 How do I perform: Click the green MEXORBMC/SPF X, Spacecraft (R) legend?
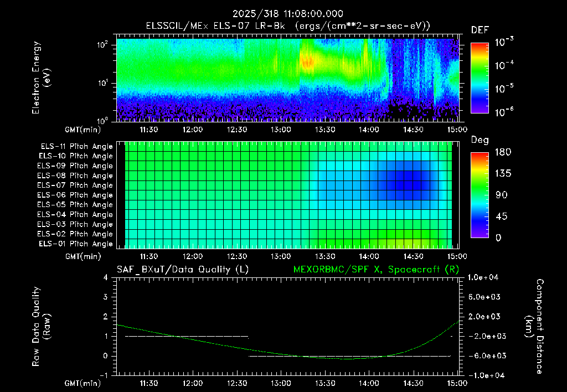[376, 270]
